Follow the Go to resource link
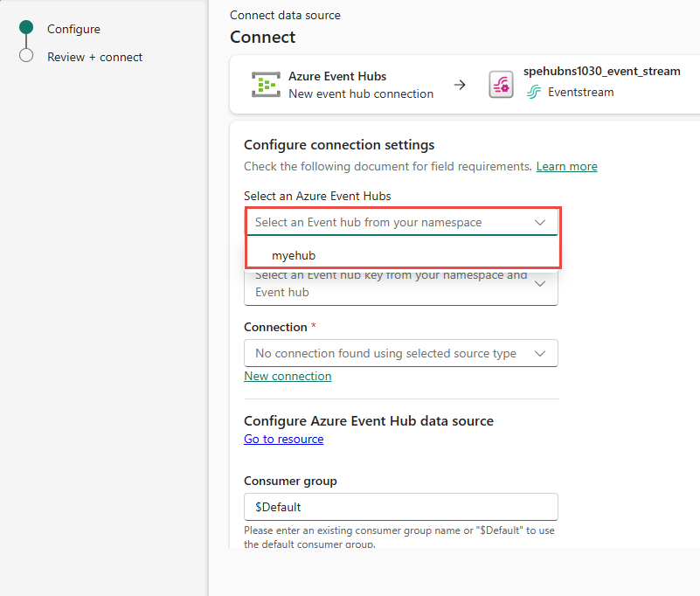The width and height of the screenshot is (700, 596). (x=283, y=439)
